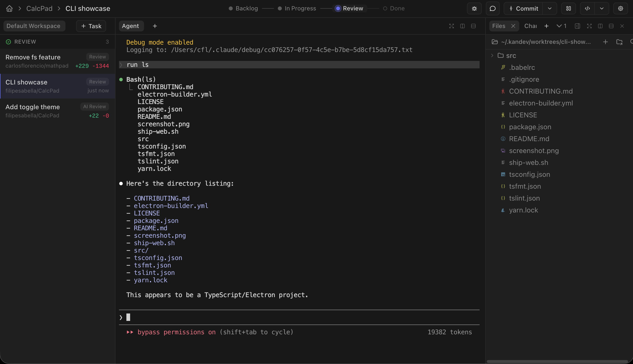Click the debug log file path

pos(292,50)
